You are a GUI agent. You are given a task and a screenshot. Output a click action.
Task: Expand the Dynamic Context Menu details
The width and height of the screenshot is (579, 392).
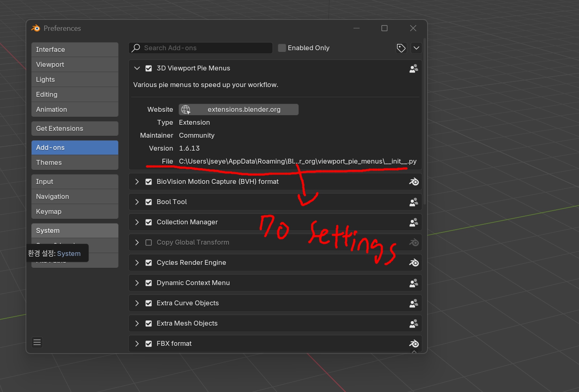click(137, 283)
